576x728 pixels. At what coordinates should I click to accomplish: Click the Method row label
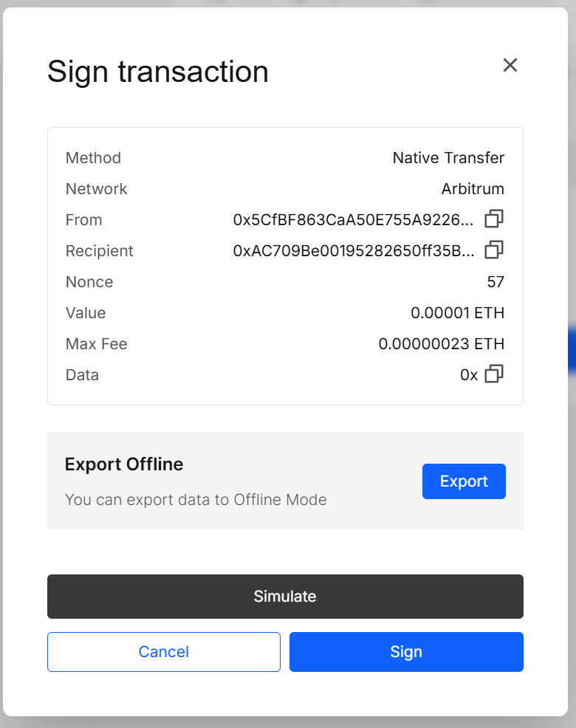tap(93, 157)
